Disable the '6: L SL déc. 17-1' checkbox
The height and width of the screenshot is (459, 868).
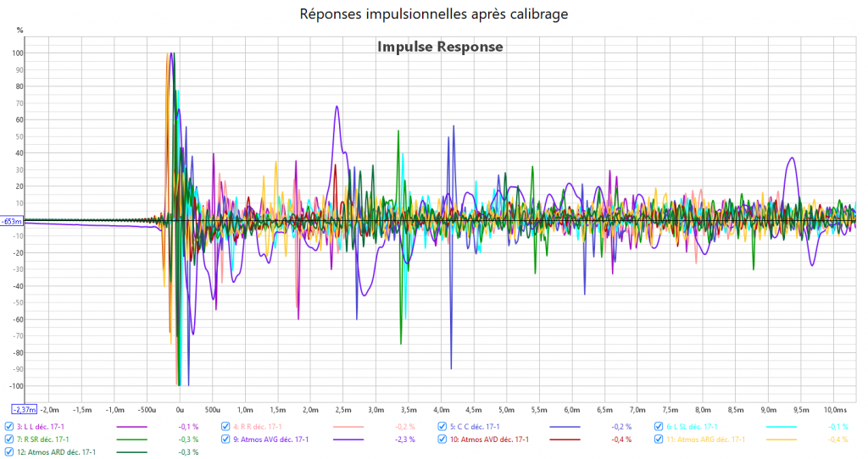click(x=658, y=427)
